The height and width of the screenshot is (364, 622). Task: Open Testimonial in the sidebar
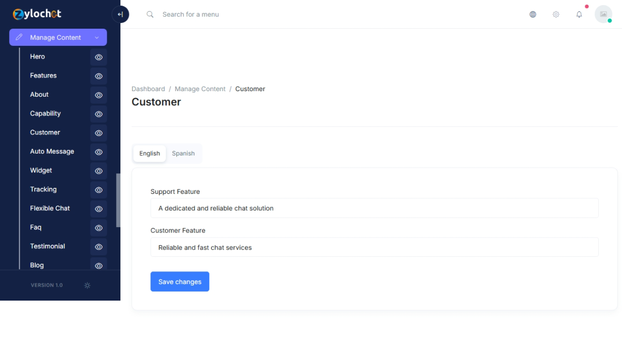(47, 246)
